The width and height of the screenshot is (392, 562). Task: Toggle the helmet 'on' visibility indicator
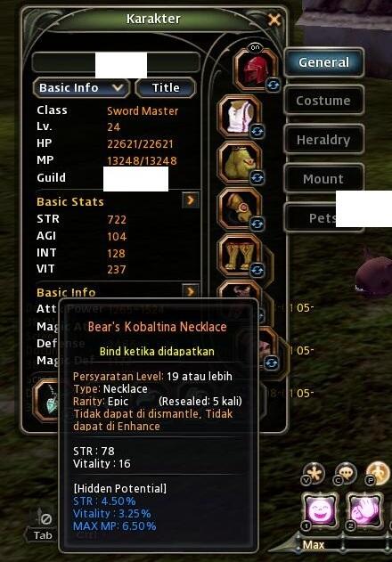256,47
